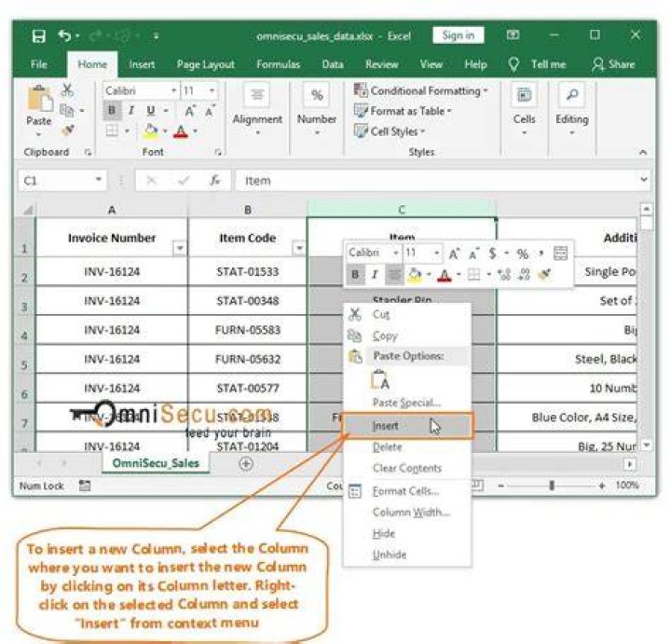
Task: Switch to the Review tab
Action: click(x=382, y=64)
